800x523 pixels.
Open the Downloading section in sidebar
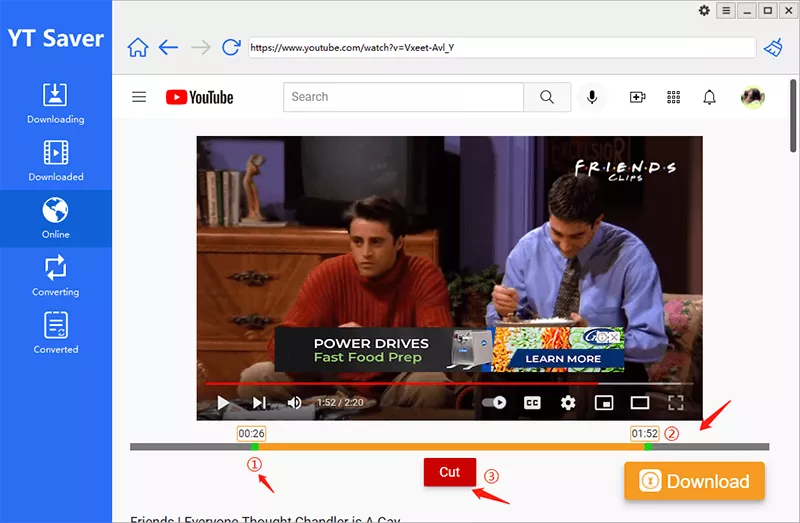coord(56,104)
